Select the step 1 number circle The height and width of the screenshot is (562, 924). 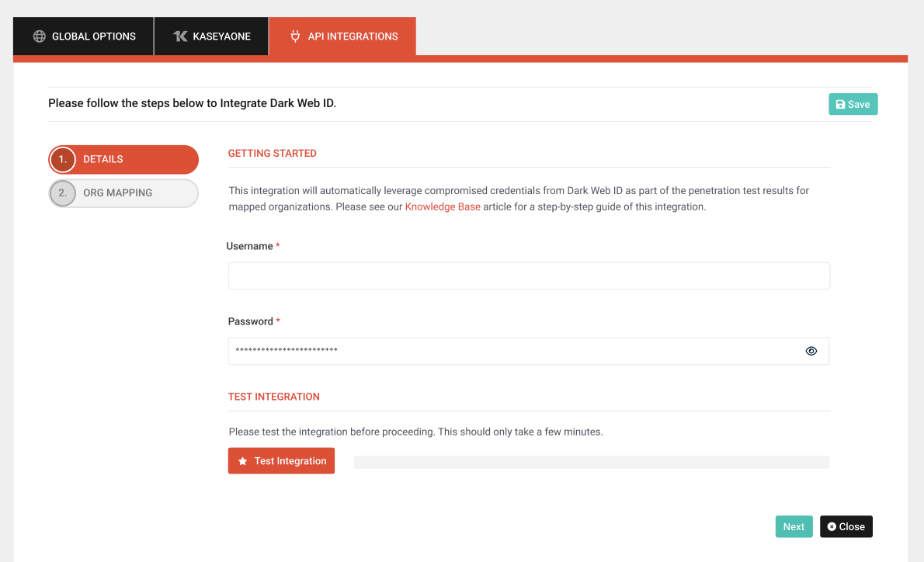pos(63,159)
